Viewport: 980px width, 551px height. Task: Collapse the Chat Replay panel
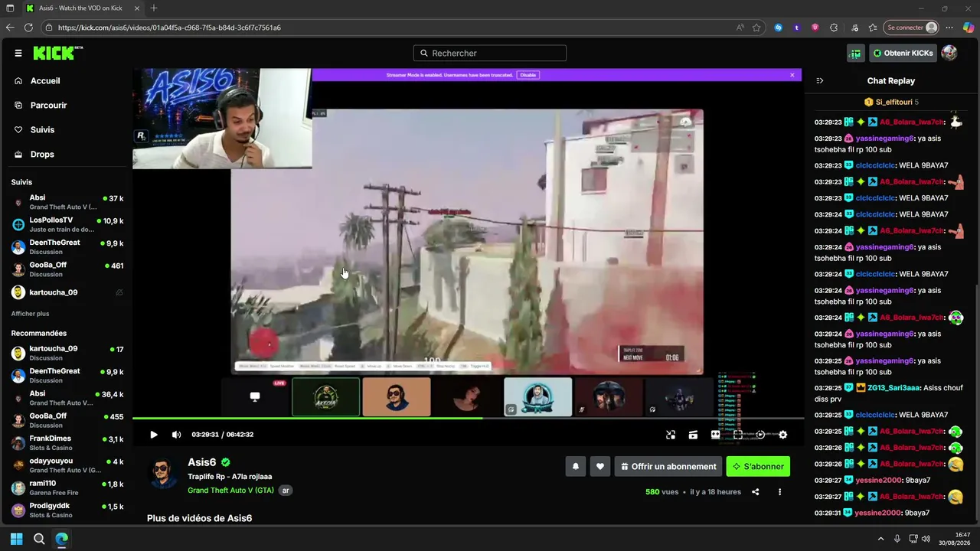point(820,80)
